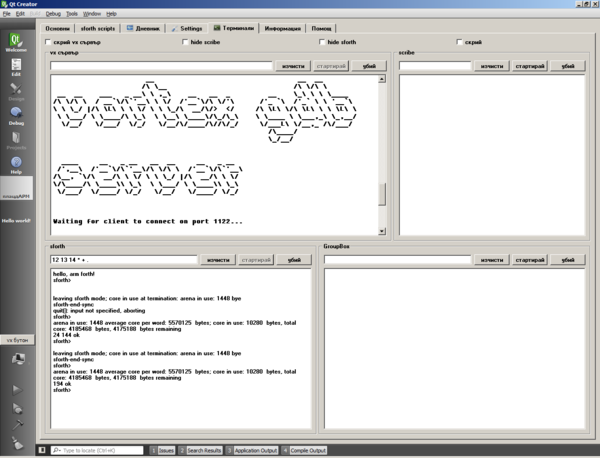Click the 'hello, arm forth!' output line
Image resolution: width=600 pixels, height=458 pixels.
coord(74,274)
